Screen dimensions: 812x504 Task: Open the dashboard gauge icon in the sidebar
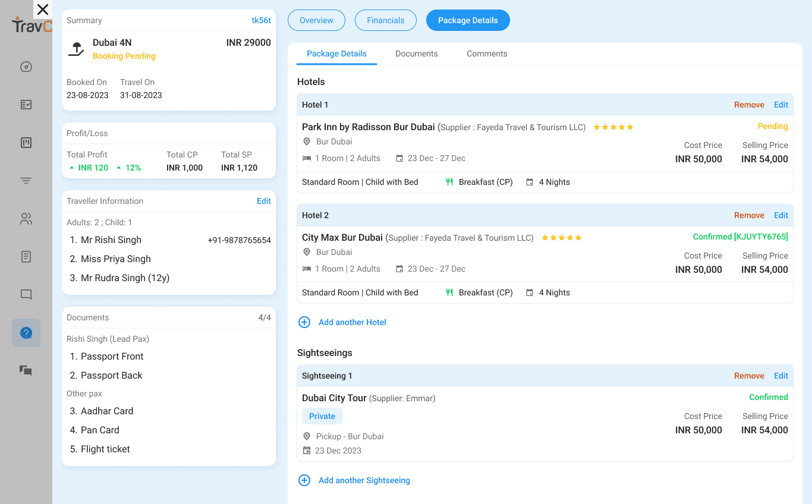26,67
